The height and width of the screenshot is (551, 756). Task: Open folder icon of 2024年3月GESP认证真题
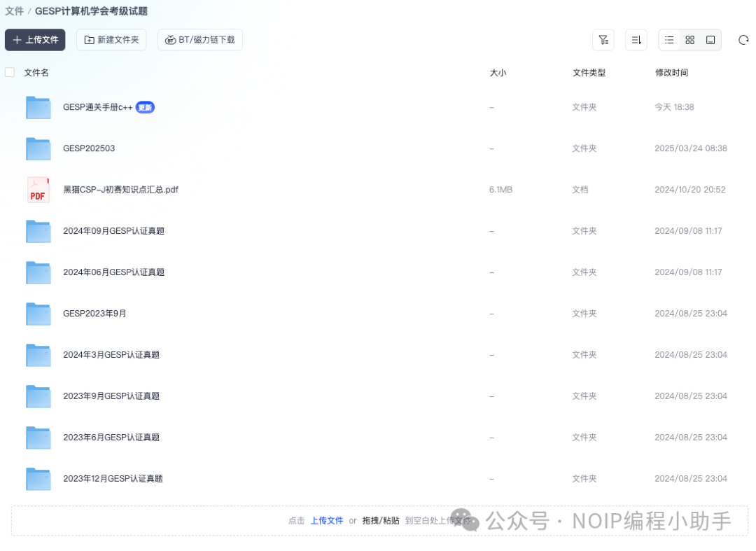click(x=38, y=355)
